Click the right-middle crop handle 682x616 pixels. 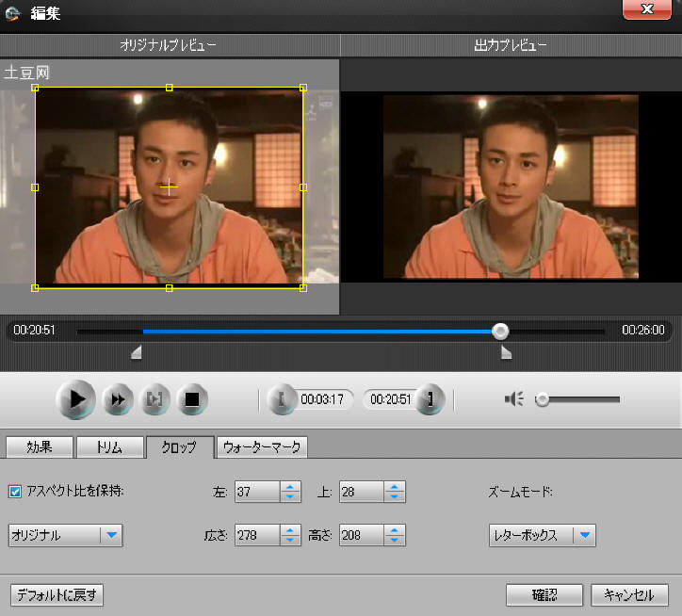303,187
